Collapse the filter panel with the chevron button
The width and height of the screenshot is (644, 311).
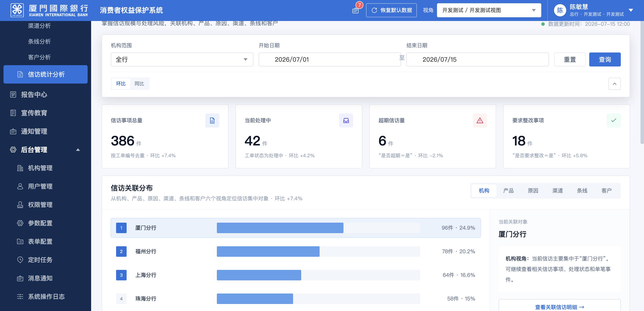[x=614, y=84]
